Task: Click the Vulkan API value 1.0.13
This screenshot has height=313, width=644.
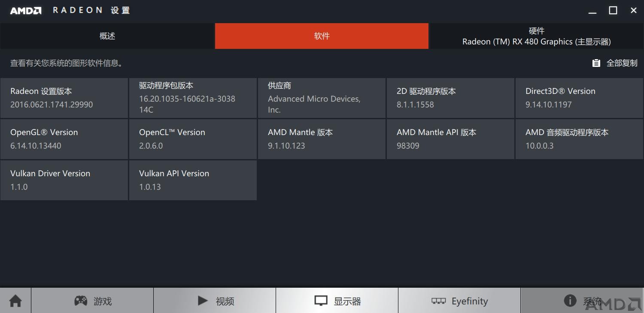Action: click(x=150, y=187)
